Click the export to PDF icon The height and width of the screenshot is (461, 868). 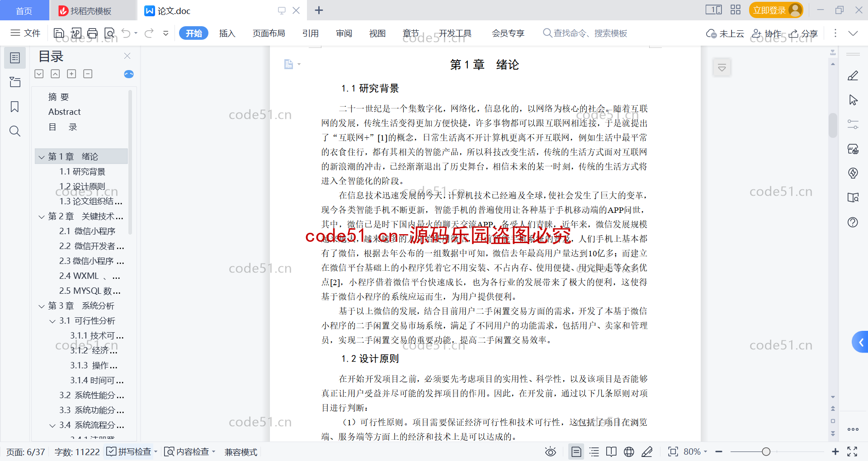point(76,33)
